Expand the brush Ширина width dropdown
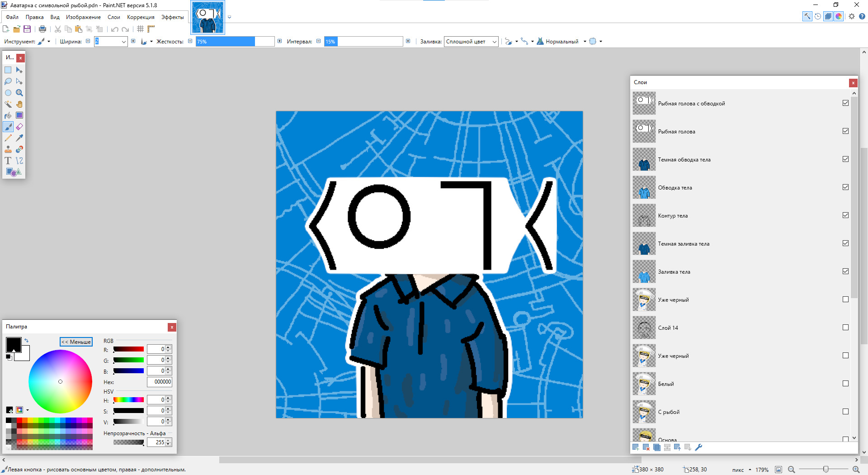This screenshot has height=475, width=868. tap(123, 42)
